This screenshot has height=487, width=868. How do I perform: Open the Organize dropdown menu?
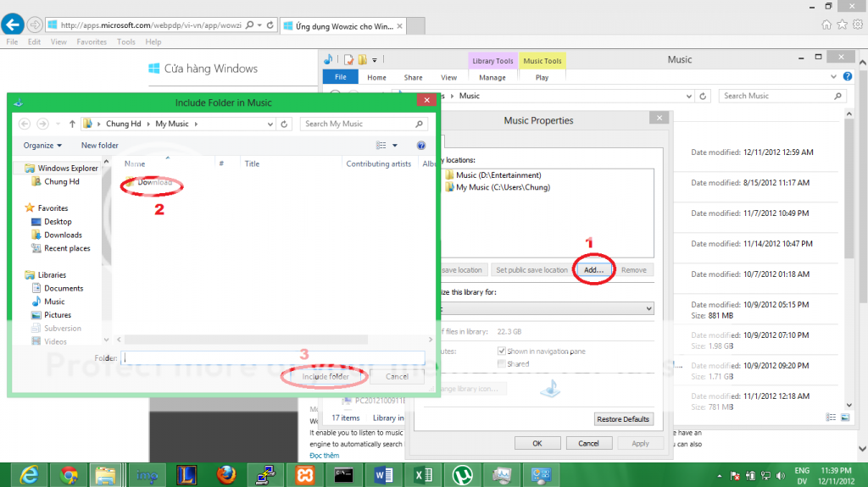42,146
